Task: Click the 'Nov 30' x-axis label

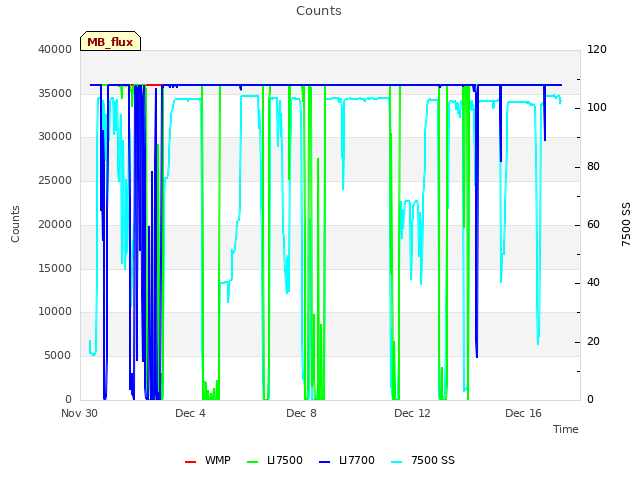Action: [79, 413]
